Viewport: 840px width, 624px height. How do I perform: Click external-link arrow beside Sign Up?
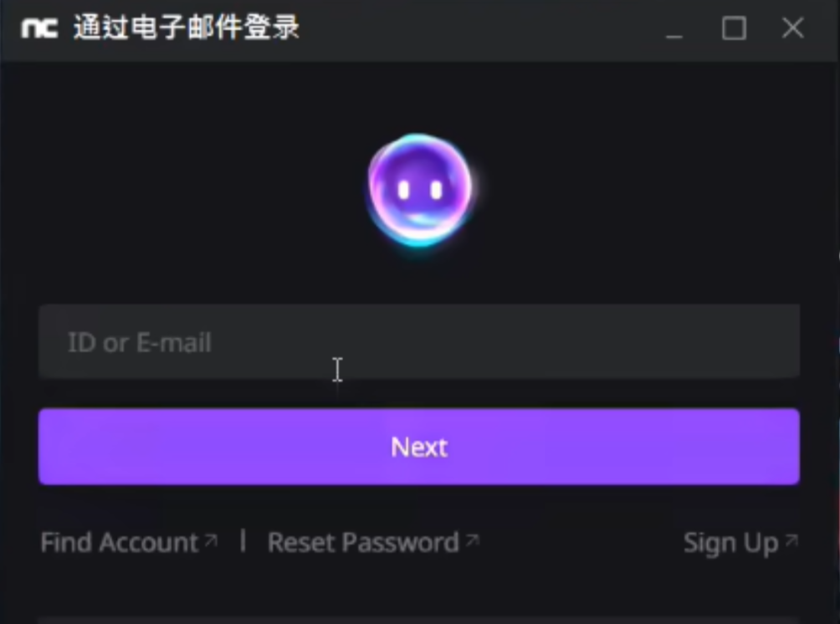[x=791, y=540]
